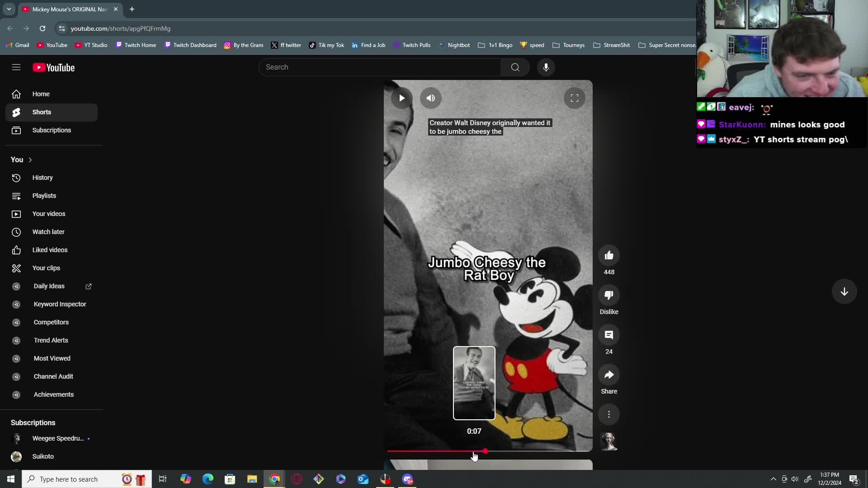Viewport: 868px width, 488px height.
Task: Open the Twitch Dashboard bookmark
Action: click(x=190, y=45)
